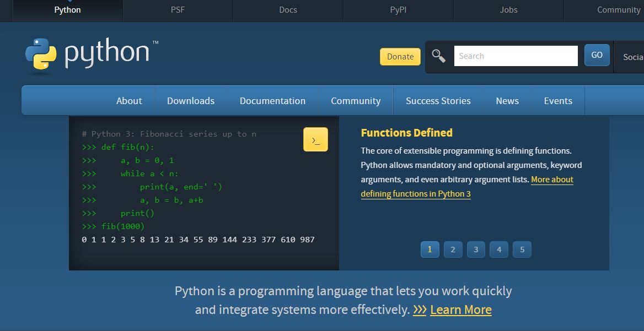Open the Python top tab

click(x=68, y=10)
